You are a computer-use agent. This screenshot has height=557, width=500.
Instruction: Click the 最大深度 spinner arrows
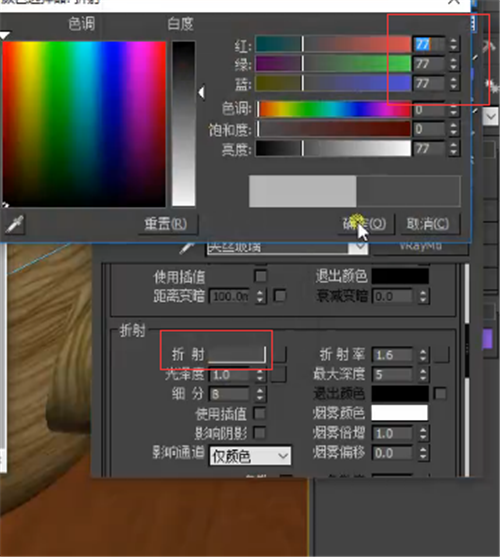tap(423, 374)
